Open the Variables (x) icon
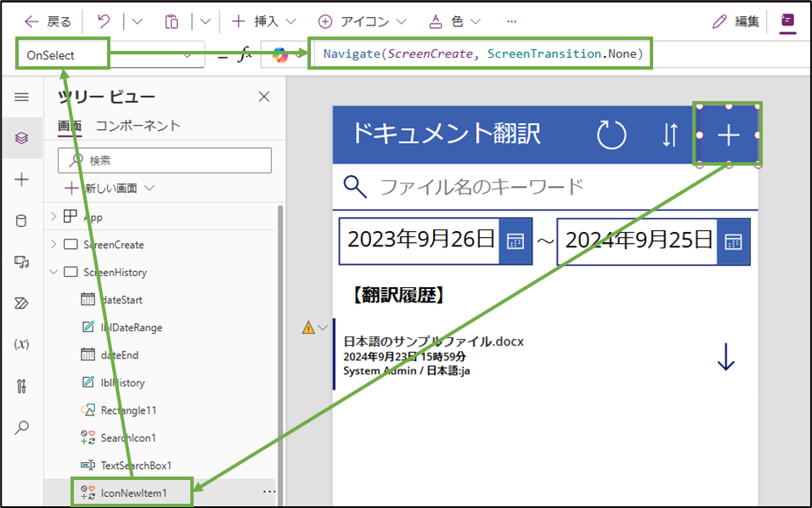Viewport: 812px width, 508px height. click(x=22, y=344)
